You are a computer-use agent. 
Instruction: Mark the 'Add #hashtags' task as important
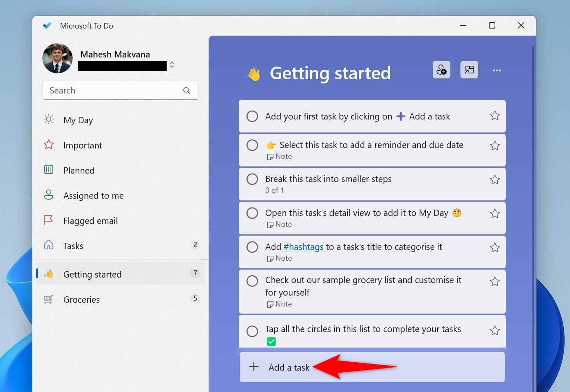[495, 248]
